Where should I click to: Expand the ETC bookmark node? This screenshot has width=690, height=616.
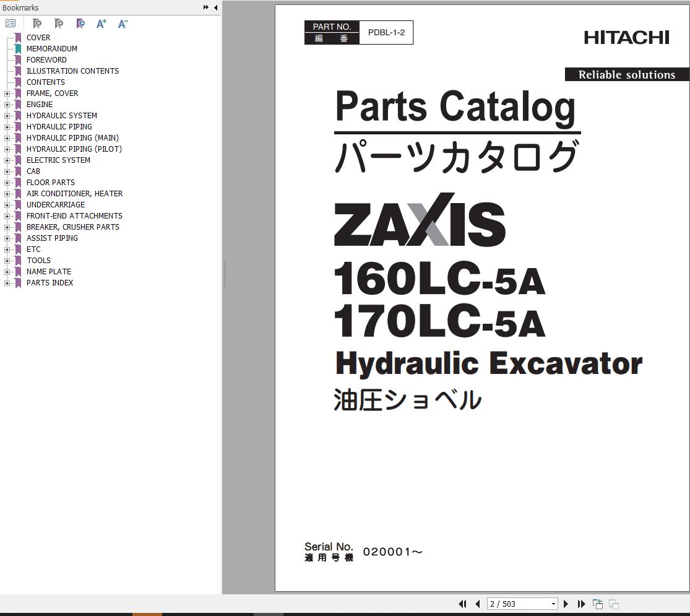point(7,249)
